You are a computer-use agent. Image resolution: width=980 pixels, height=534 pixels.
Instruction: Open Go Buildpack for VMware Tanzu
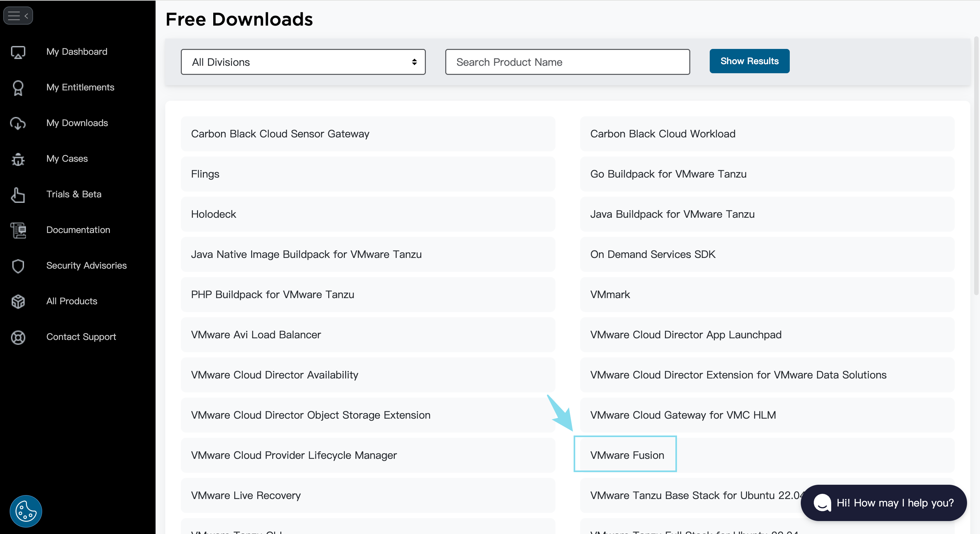coord(767,174)
